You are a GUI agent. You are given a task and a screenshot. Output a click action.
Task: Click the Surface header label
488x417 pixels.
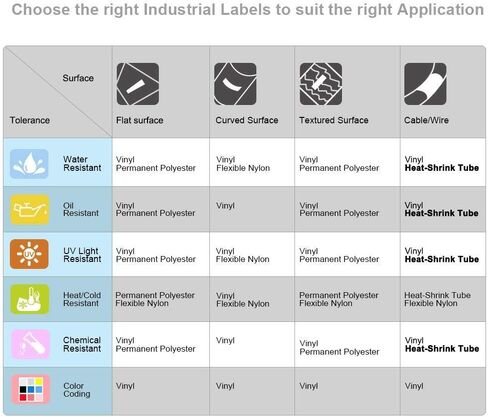click(78, 78)
